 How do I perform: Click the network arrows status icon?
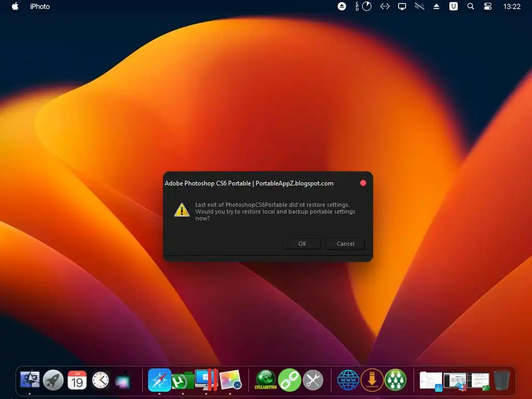pos(385,6)
